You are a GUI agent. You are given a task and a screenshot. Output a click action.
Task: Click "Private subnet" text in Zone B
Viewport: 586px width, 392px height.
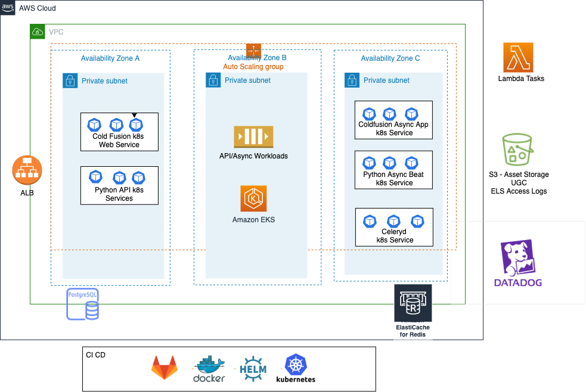(248, 80)
